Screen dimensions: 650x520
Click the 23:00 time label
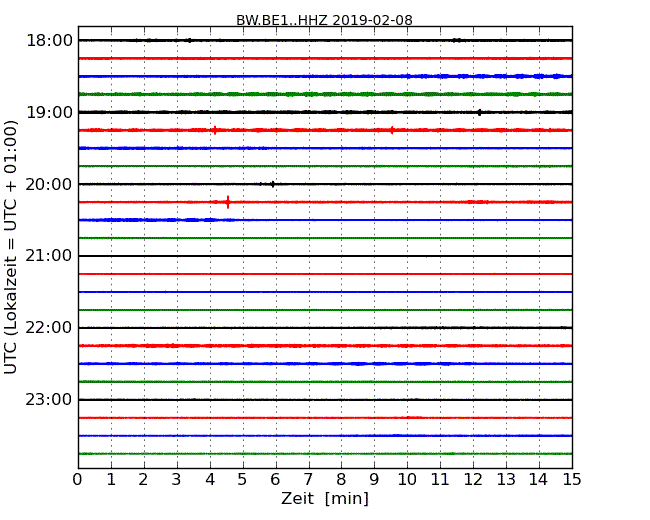click(x=49, y=399)
